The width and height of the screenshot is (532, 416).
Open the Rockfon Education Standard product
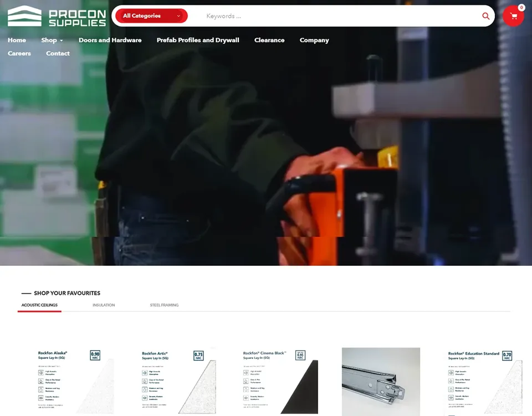tap(483, 382)
